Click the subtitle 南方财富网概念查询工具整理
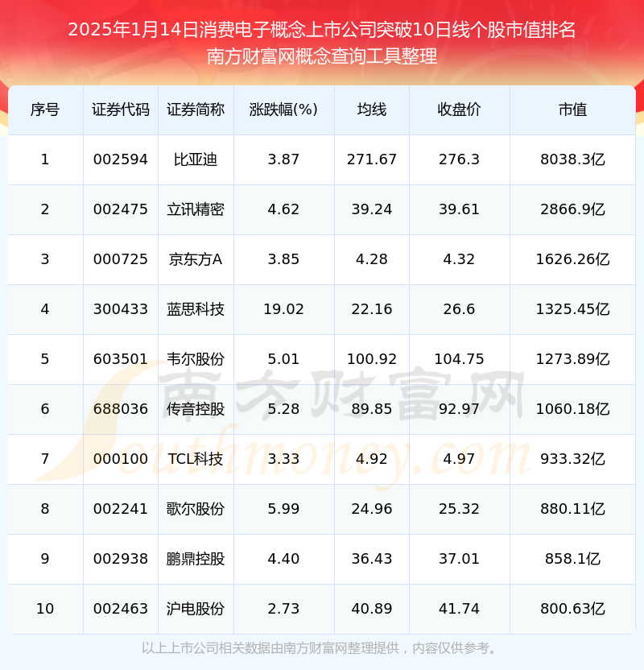The image size is (644, 670). pyautogui.click(x=321, y=56)
